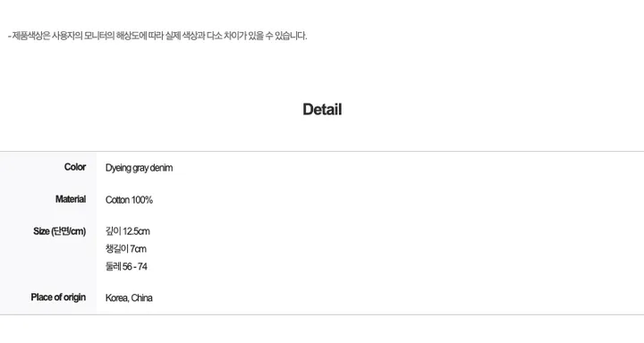Click the Detail section heading
This screenshot has height=343, width=644.
tap(322, 110)
